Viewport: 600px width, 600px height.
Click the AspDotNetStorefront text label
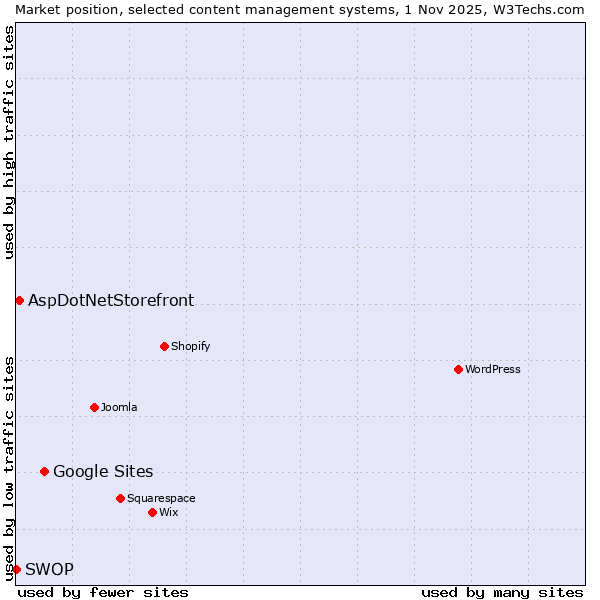coord(111,300)
